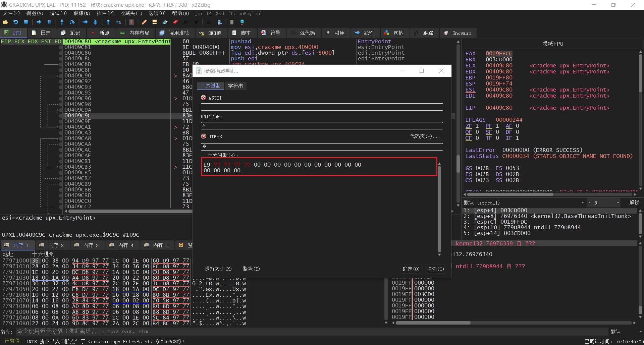The image size is (644, 345).
Task: Confirm with the 确定(O) button
Action: click(x=411, y=269)
